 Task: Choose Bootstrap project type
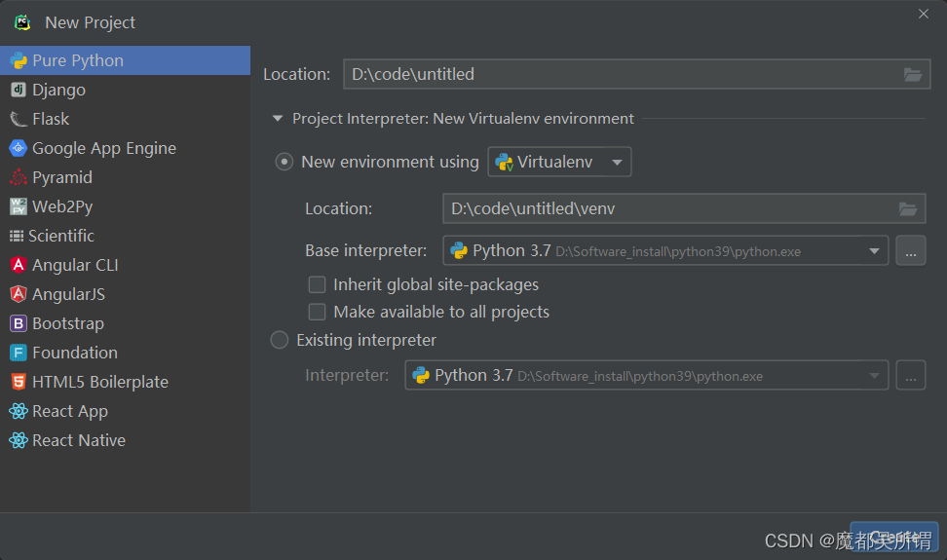point(125,323)
